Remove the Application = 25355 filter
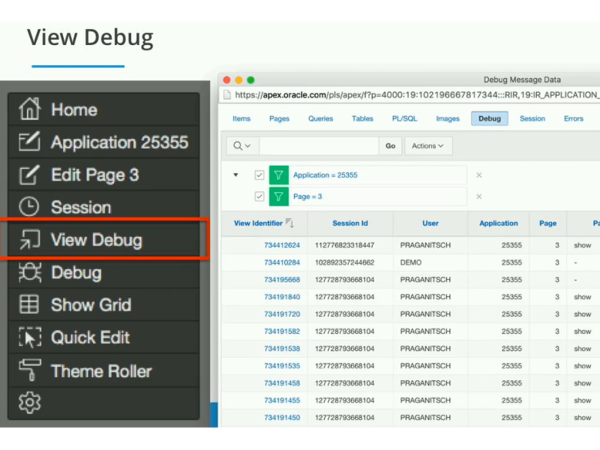Screen dimensions: 600x450 (478, 175)
